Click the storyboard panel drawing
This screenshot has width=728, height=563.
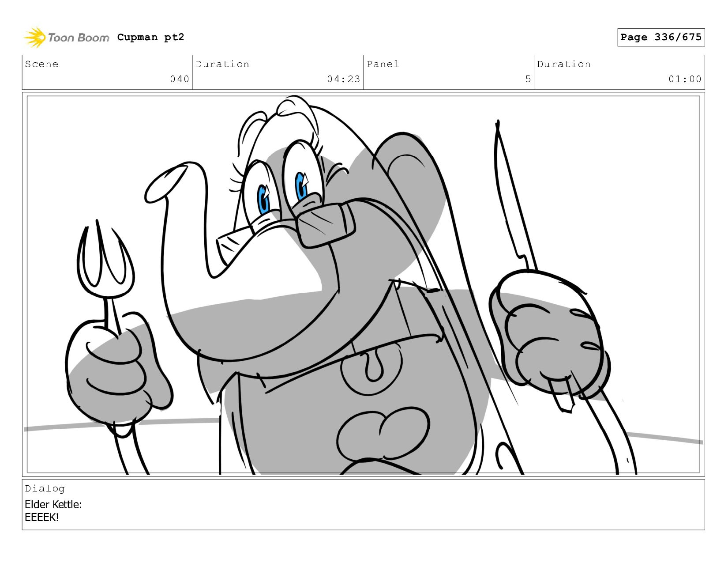click(363, 284)
